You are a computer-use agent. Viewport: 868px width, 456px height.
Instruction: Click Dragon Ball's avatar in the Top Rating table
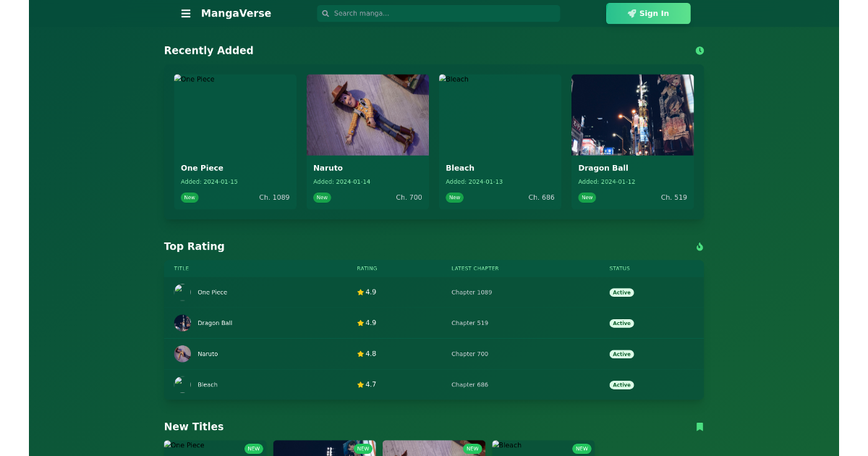[182, 323]
